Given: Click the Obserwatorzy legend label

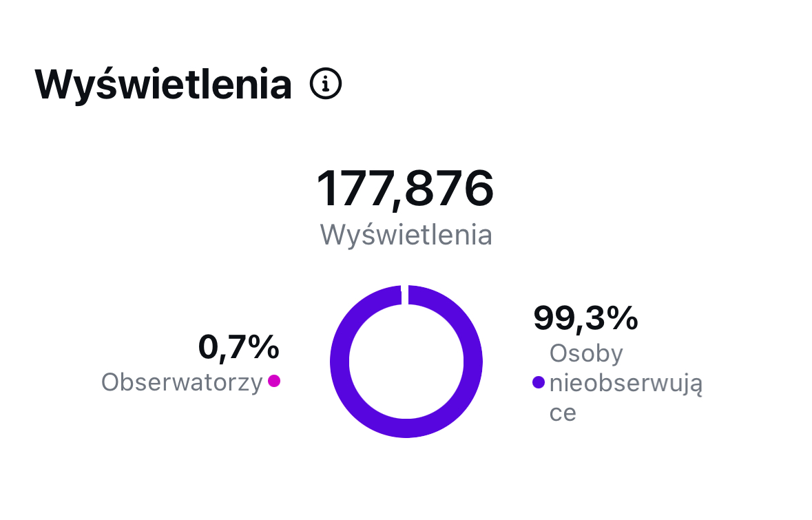Looking at the screenshot, I should coord(182,382).
